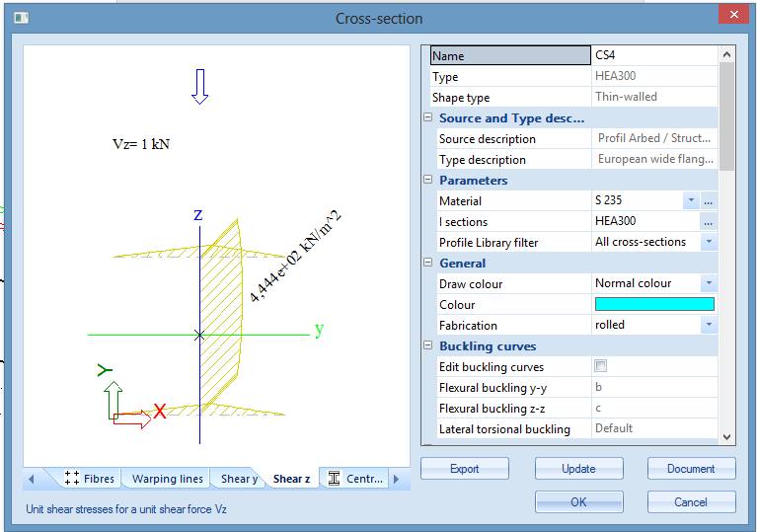Click the green Y axis arrow icon
The image size is (757, 532).
[x=114, y=399]
